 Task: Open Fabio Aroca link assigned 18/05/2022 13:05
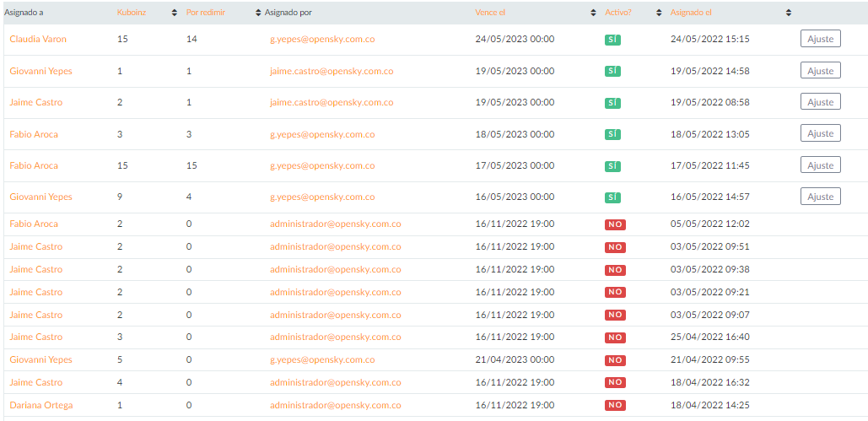click(x=34, y=134)
